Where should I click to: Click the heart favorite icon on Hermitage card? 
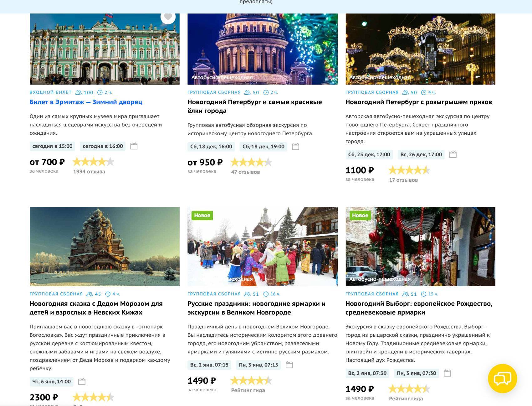pyautogui.click(x=168, y=17)
